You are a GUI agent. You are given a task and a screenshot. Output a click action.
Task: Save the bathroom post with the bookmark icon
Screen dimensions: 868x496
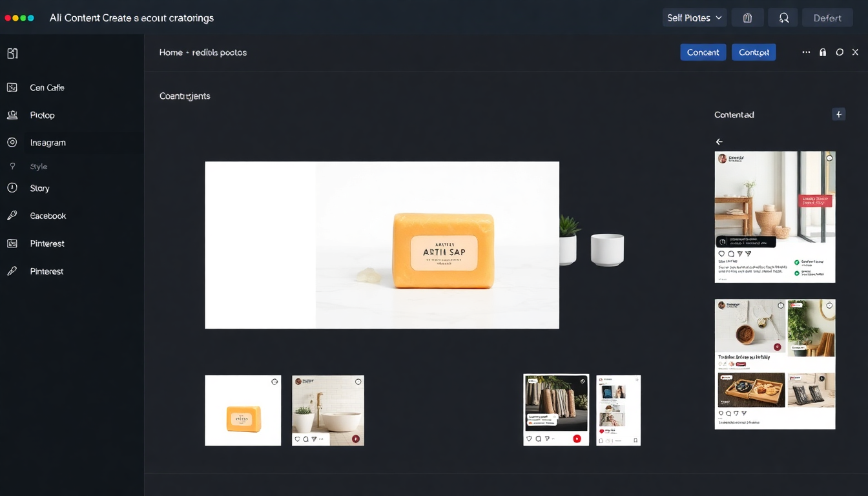(357, 437)
